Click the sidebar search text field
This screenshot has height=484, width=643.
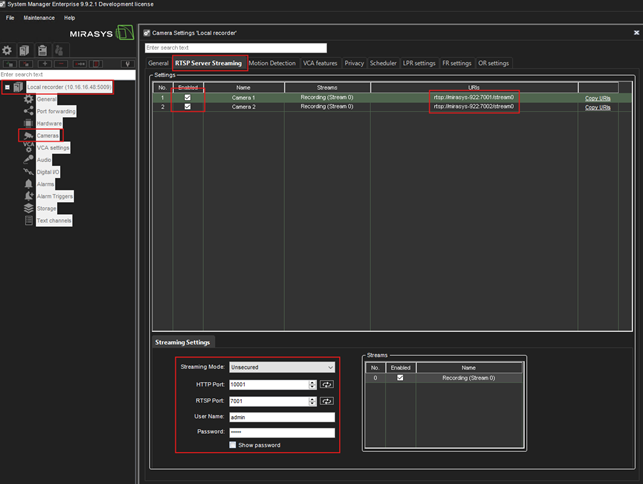click(x=68, y=74)
